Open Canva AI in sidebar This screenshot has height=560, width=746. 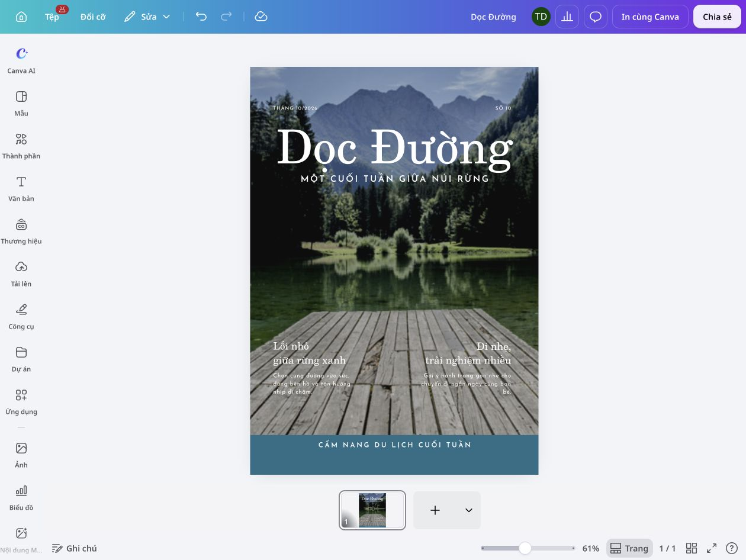click(x=21, y=60)
